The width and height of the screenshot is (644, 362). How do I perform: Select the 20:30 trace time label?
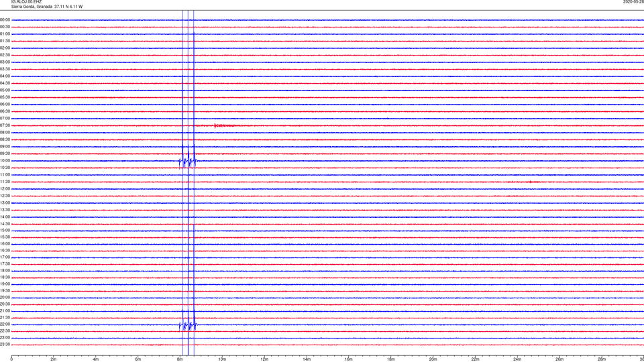(x=5, y=304)
